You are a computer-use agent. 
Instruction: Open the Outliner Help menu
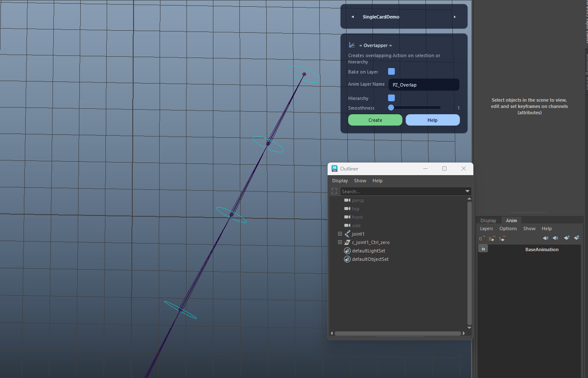click(x=378, y=181)
